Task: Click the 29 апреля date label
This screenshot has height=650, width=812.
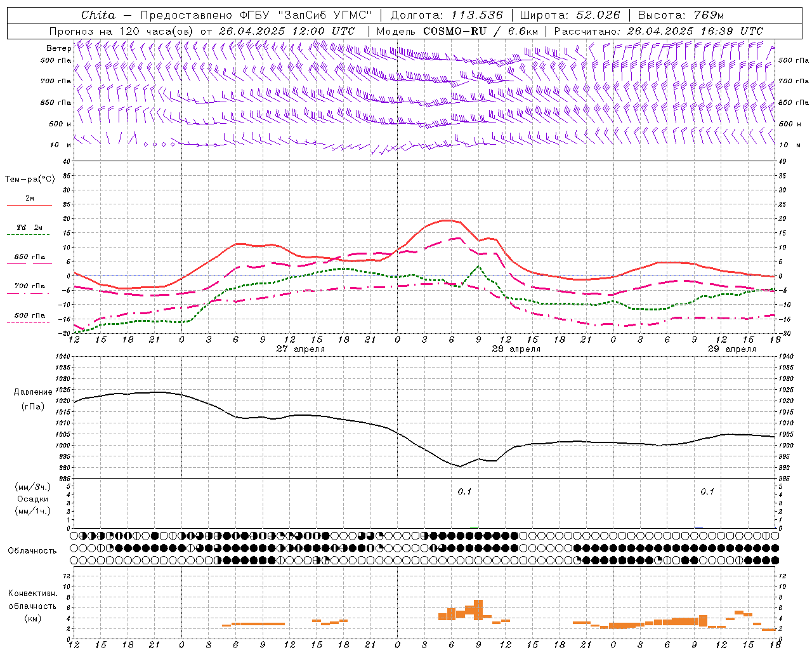Action: [x=732, y=349]
